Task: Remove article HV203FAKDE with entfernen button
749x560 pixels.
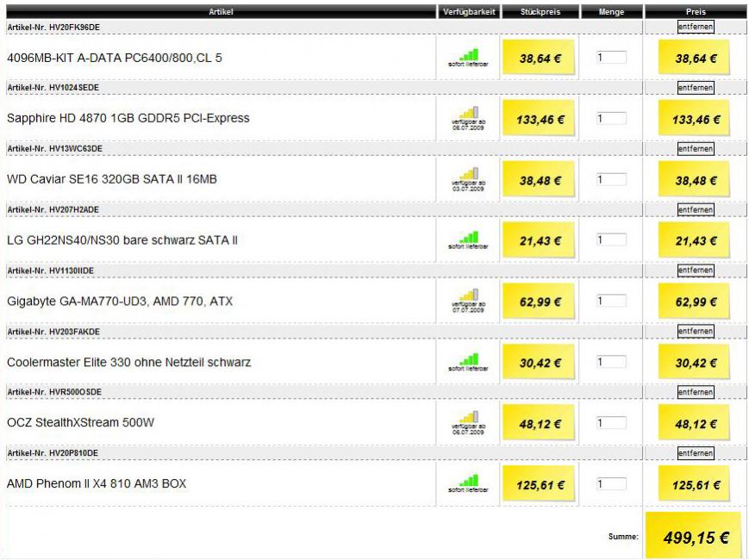Action: 696,332
